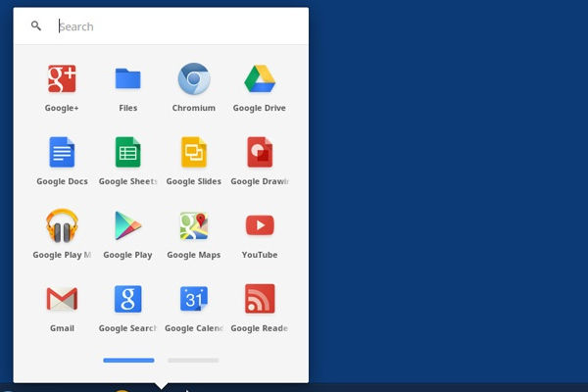Open the Google Play store
Screen dimensions: 588x392
[x=127, y=225]
